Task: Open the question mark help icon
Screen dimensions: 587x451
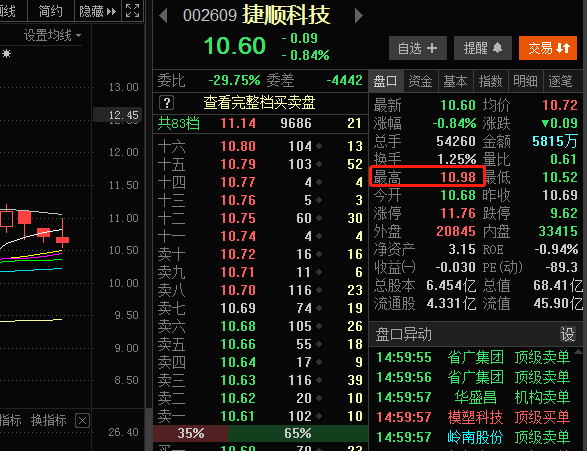Action: click(167, 103)
